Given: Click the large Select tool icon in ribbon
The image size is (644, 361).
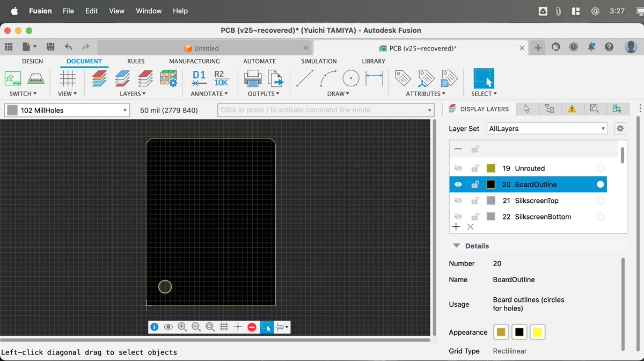Looking at the screenshot, I should [x=484, y=78].
